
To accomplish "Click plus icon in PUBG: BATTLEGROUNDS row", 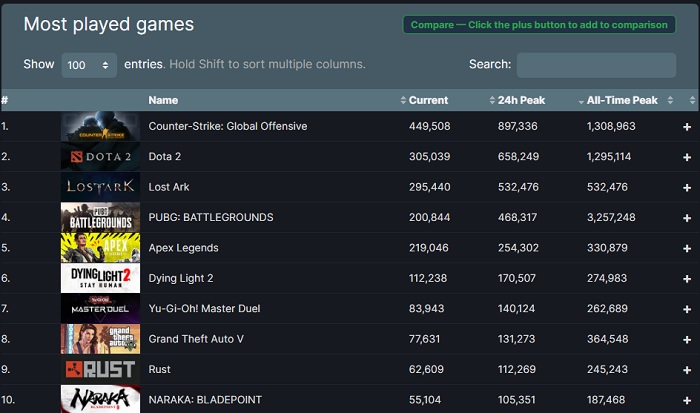I will pyautogui.click(x=687, y=218).
